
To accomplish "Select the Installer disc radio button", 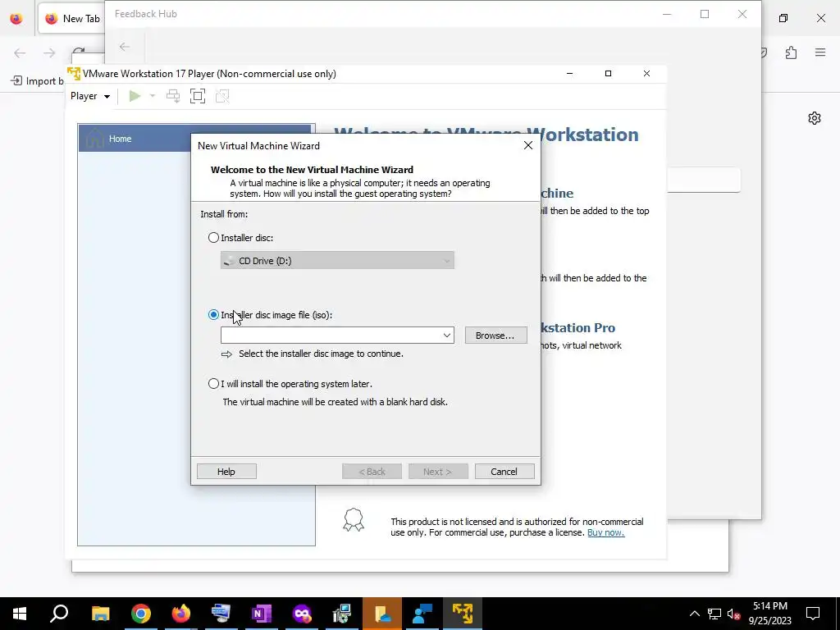I will (213, 237).
